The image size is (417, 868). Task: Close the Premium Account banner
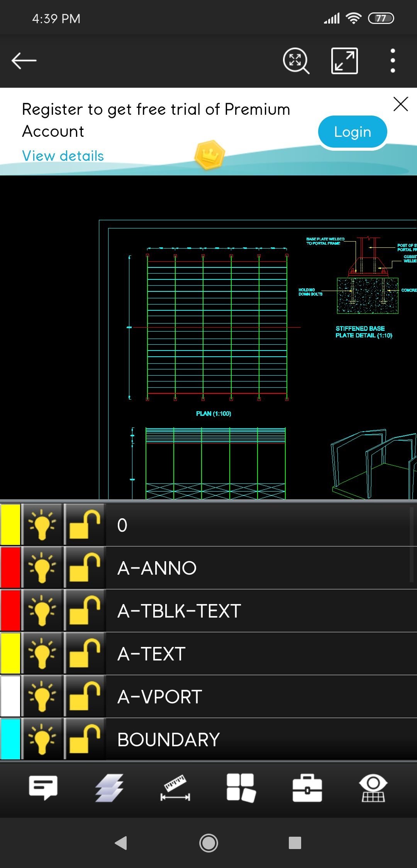pyautogui.click(x=400, y=104)
